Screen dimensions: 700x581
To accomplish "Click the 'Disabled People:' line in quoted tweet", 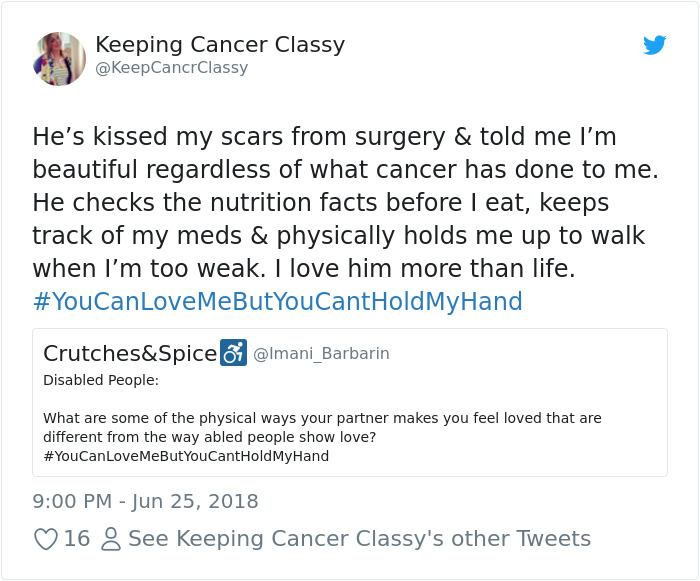I will [101, 380].
